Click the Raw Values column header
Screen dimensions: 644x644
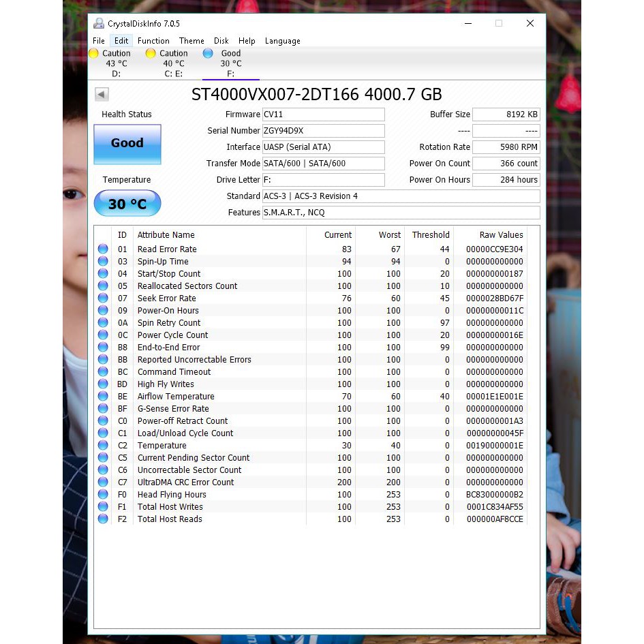tap(501, 235)
